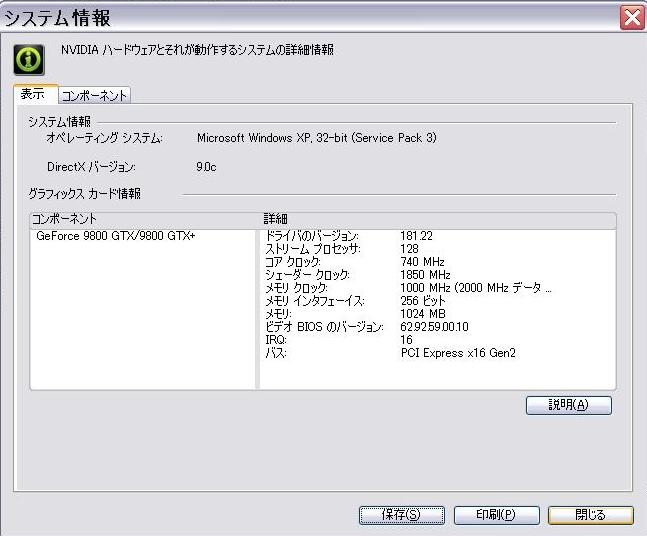Switch to the コンポーネント tab
This screenshot has width=647, height=536.
click(94, 95)
